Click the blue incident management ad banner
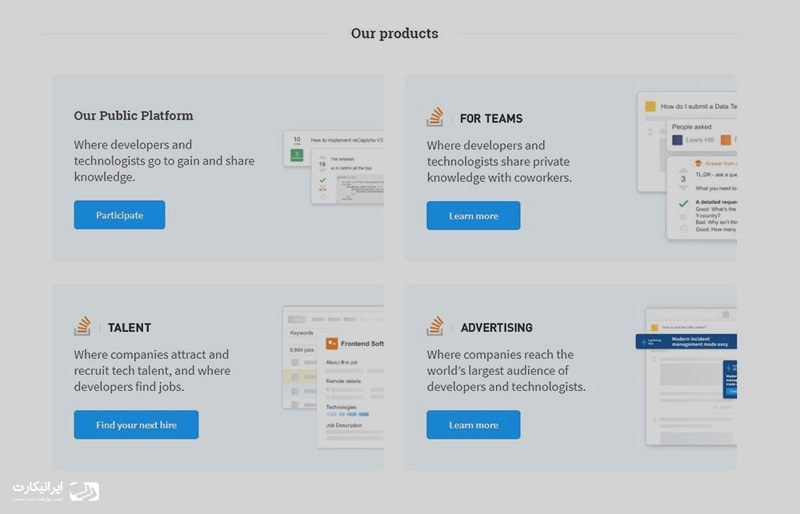 click(686, 341)
